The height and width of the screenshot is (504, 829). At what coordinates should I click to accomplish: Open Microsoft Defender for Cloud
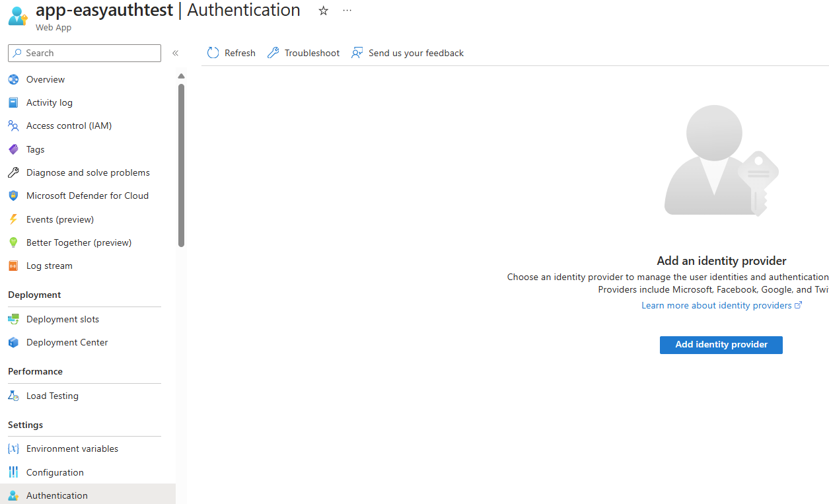point(87,196)
